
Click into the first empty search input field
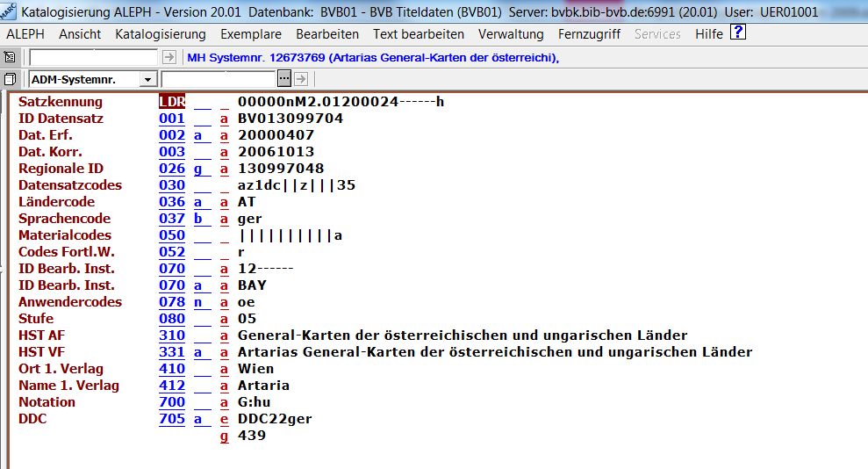[93, 57]
